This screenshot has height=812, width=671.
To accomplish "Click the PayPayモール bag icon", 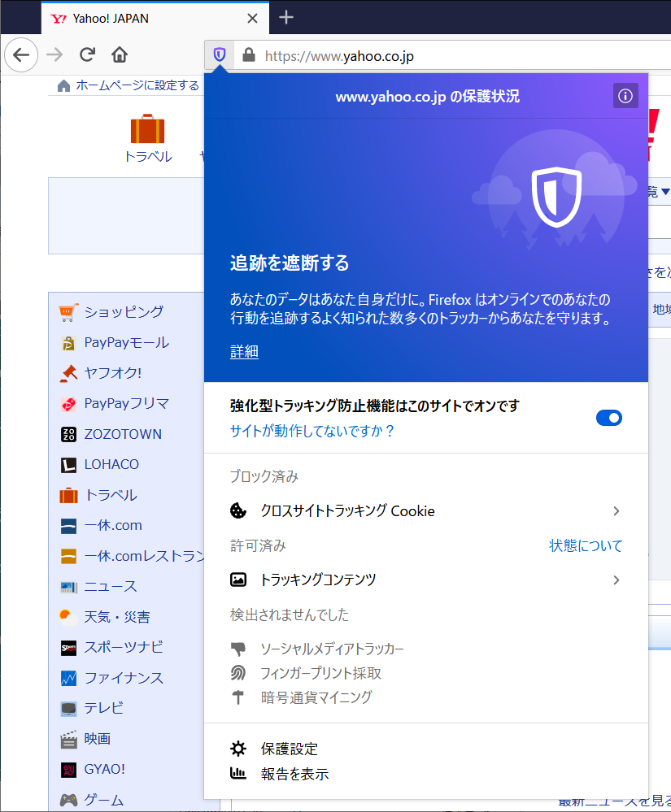I will (68, 343).
